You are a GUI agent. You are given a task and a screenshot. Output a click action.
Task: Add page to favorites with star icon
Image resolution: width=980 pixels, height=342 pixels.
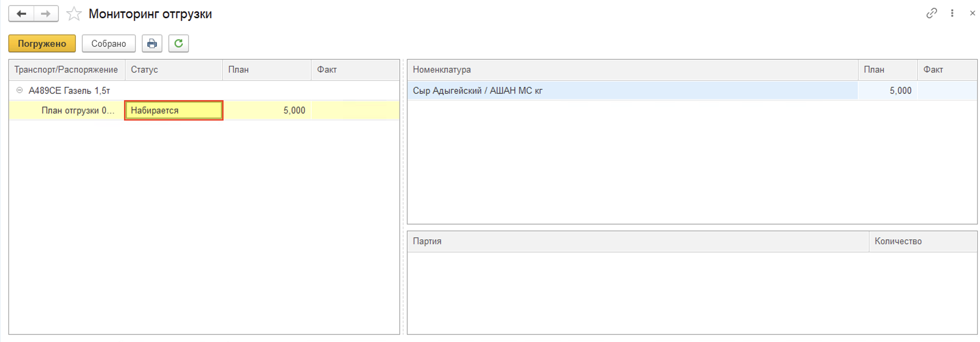point(74,14)
